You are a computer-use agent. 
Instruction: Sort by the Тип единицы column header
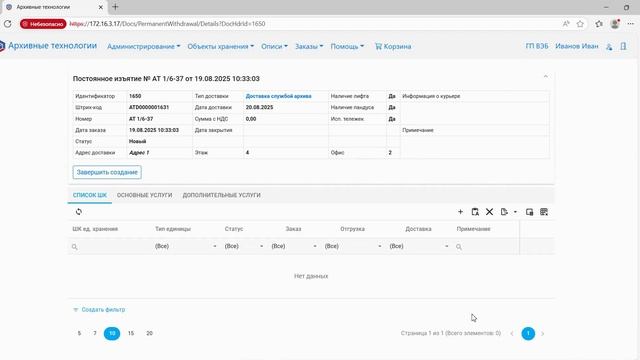pos(173,229)
